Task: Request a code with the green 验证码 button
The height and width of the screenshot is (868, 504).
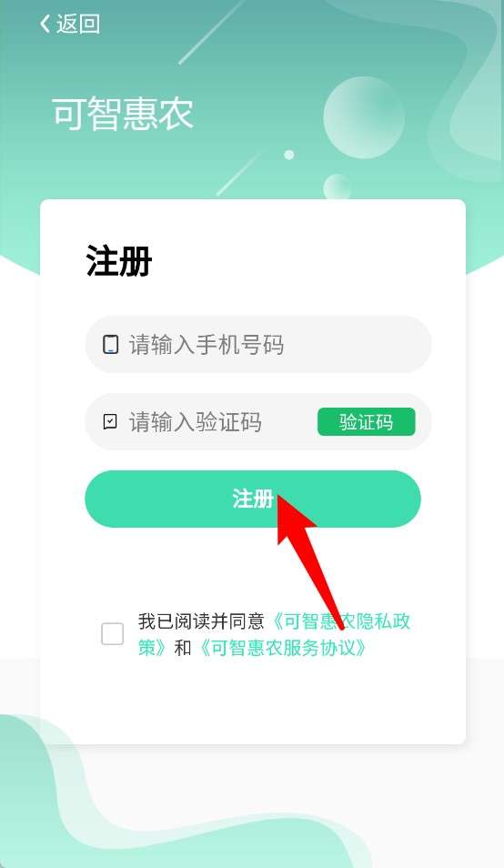Action: tap(366, 422)
